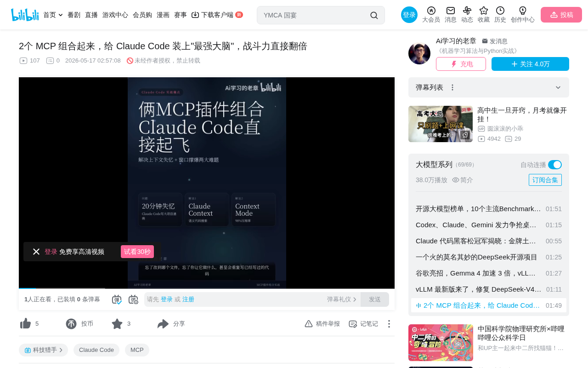Play Claude 代码黑客松冠军揭晓 item
The height and width of the screenshot is (368, 588).
point(489,241)
